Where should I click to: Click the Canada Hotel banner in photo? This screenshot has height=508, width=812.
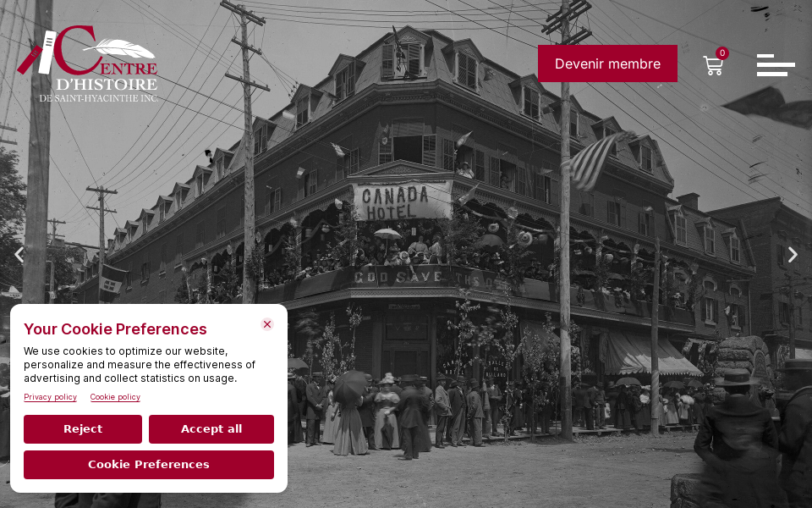(402, 201)
